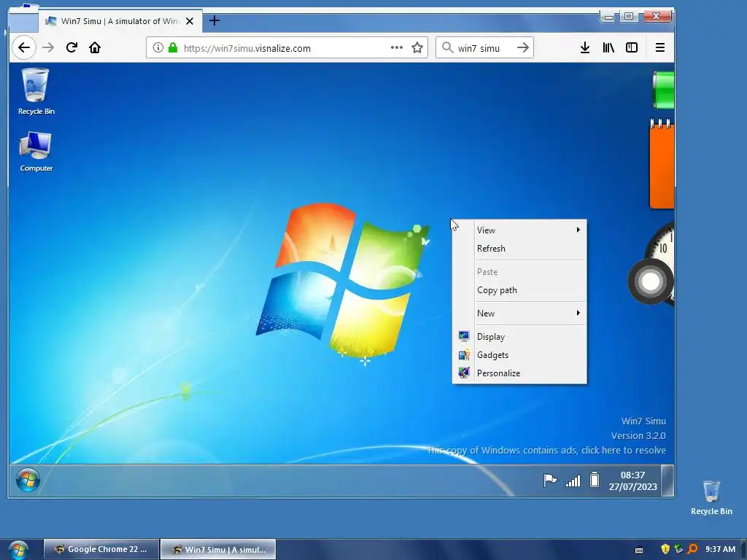Bookmark this page with the star
The width and height of the screenshot is (747, 560).
[x=417, y=47]
